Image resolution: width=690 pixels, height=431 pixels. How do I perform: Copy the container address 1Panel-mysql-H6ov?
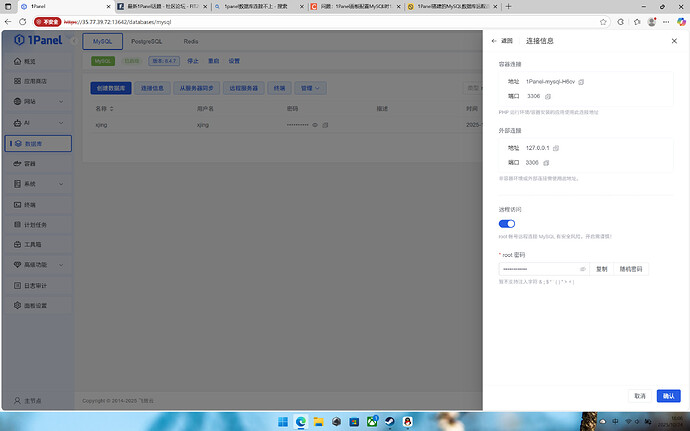[581, 81]
